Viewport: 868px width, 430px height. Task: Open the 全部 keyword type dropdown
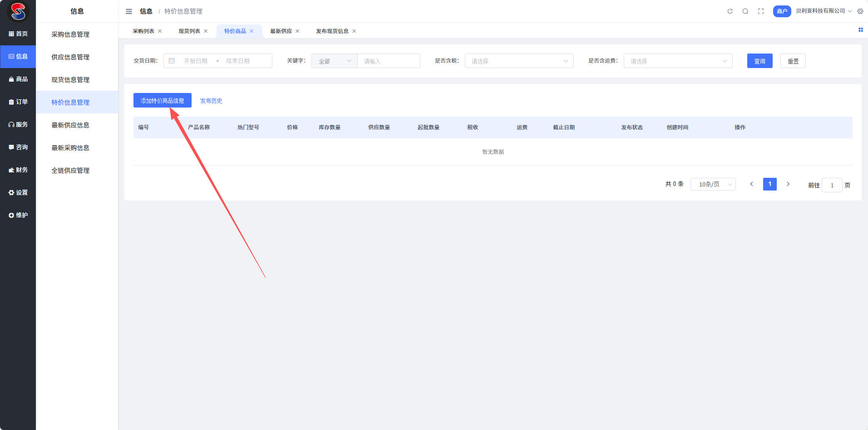coord(335,61)
